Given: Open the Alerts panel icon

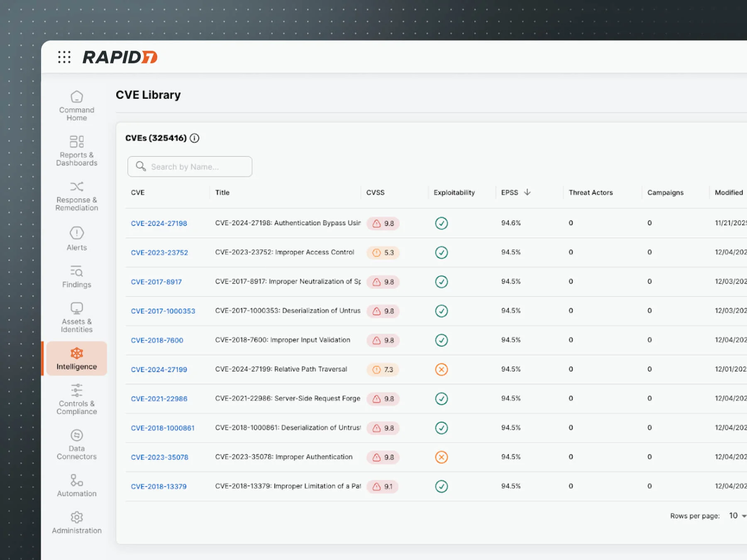Looking at the screenshot, I should (76, 233).
